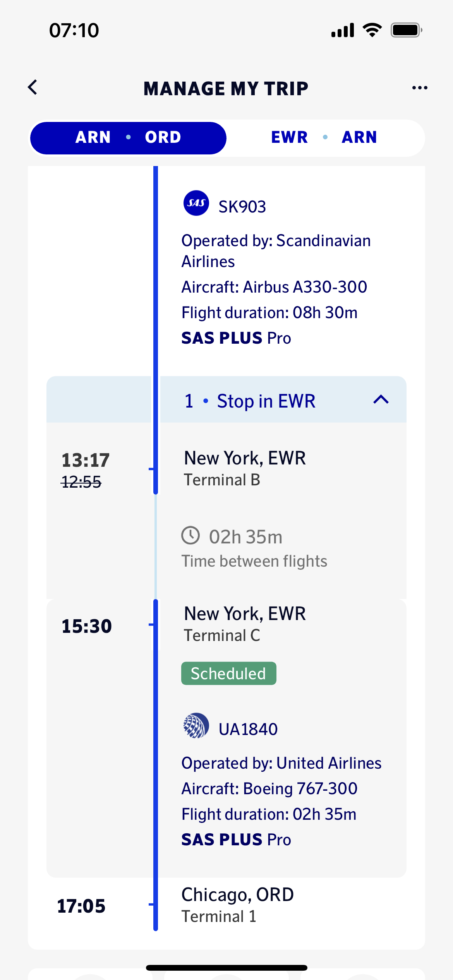This screenshot has height=980, width=453.
Task: Tap the SAS PLUS Pro label under UA1840
Action: click(x=236, y=840)
